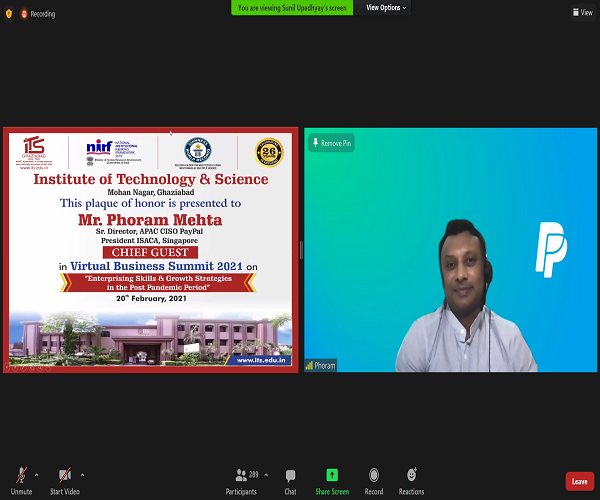
Task: Click 'Mr. Phoram Mehta' name on slide
Action: (150, 220)
